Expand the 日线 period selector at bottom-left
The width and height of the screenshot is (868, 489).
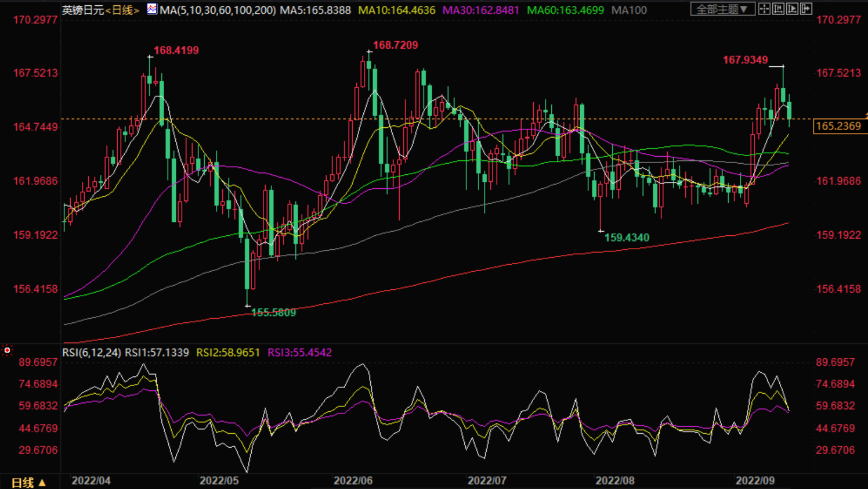pos(28,483)
